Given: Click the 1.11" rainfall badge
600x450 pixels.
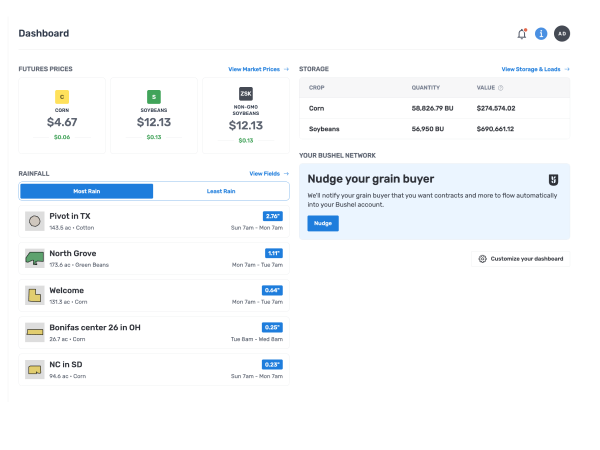Looking at the screenshot, I should pyautogui.click(x=274, y=253).
